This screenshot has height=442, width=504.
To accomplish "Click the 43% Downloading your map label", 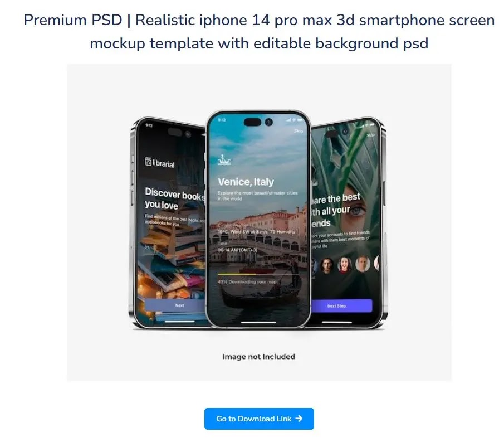I will (x=247, y=282).
